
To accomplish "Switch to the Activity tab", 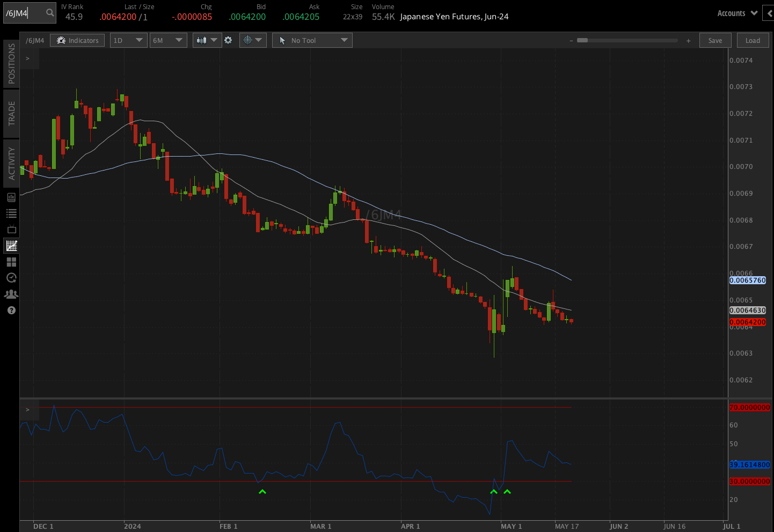I will [x=11, y=163].
